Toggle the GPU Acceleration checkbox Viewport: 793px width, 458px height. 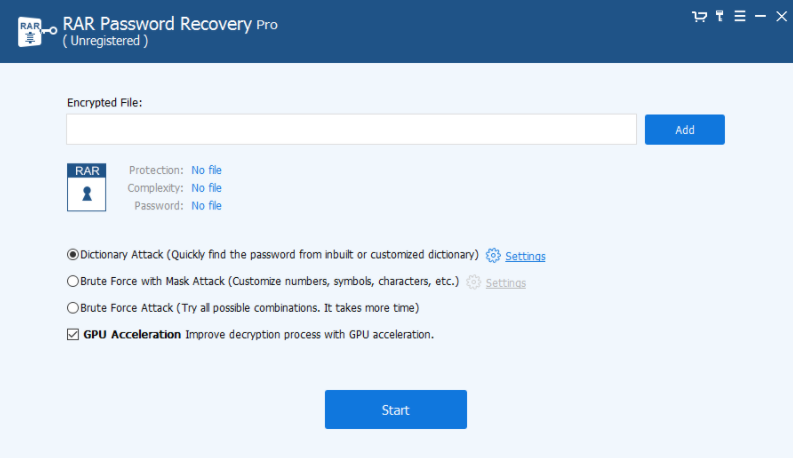coord(73,334)
